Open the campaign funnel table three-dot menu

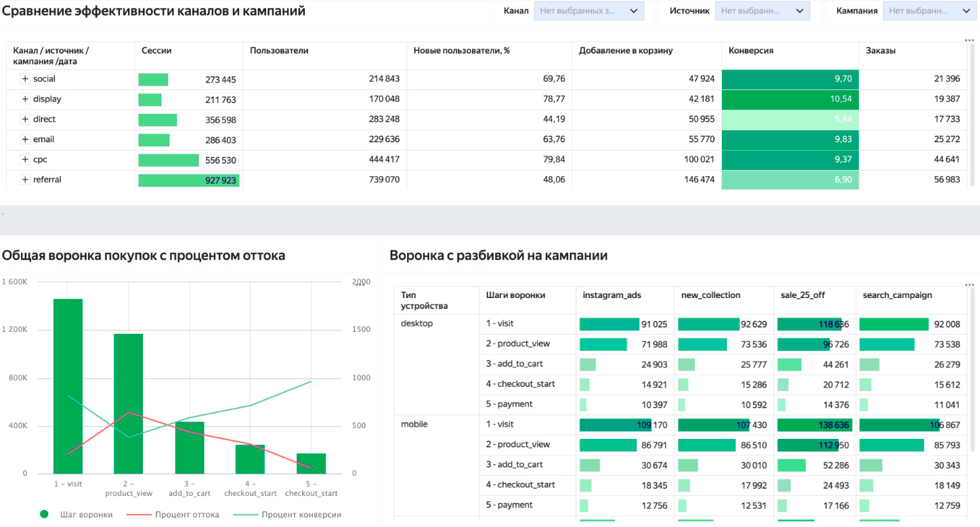(x=969, y=285)
